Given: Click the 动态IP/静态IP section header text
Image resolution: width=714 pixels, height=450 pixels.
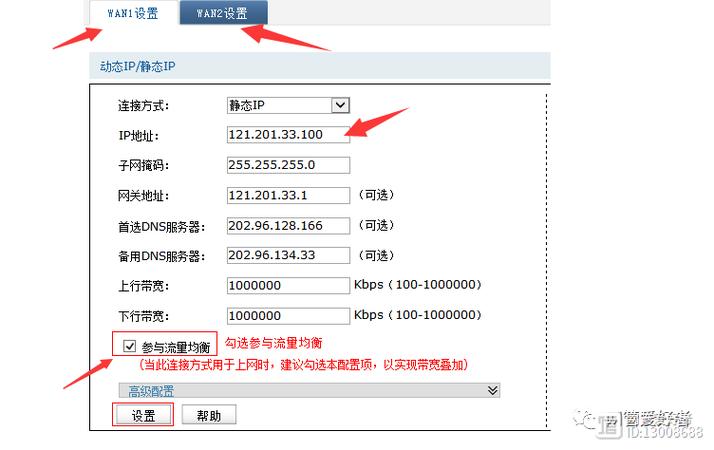Looking at the screenshot, I should click(x=138, y=66).
